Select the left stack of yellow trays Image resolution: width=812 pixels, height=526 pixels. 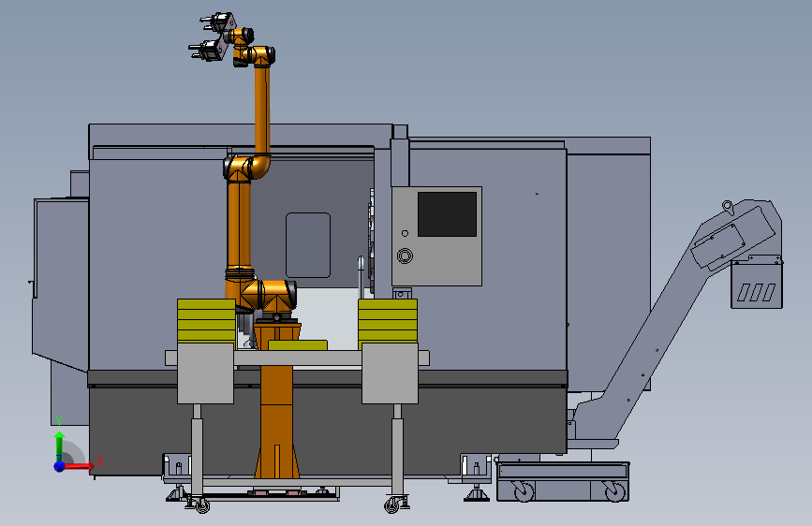point(206,320)
